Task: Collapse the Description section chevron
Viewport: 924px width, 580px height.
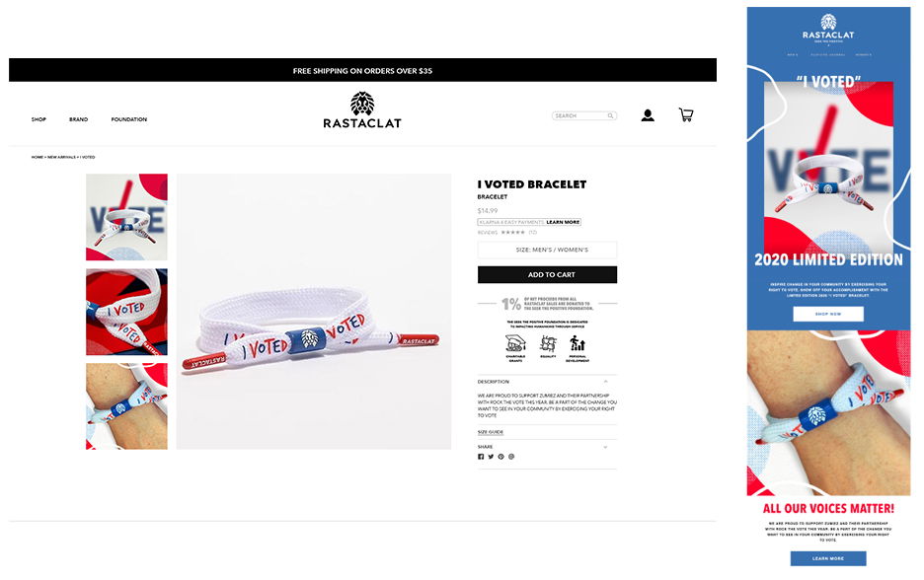Action: pyautogui.click(x=606, y=382)
